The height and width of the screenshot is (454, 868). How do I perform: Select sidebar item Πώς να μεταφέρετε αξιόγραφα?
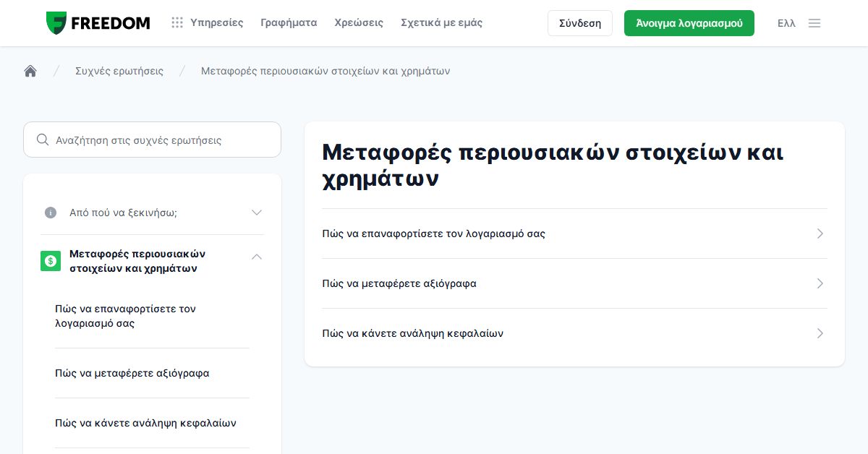(132, 373)
